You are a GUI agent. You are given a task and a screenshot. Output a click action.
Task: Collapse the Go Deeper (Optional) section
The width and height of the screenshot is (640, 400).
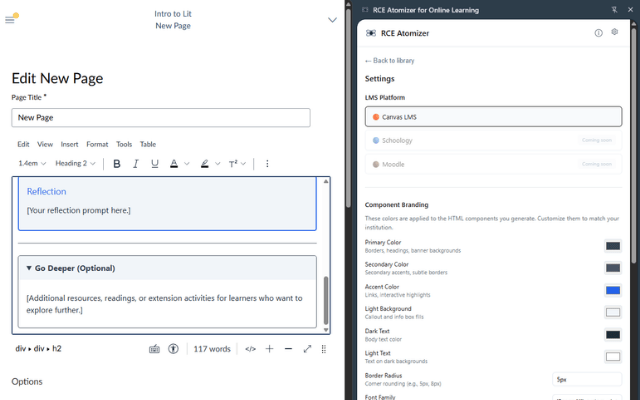click(29, 268)
